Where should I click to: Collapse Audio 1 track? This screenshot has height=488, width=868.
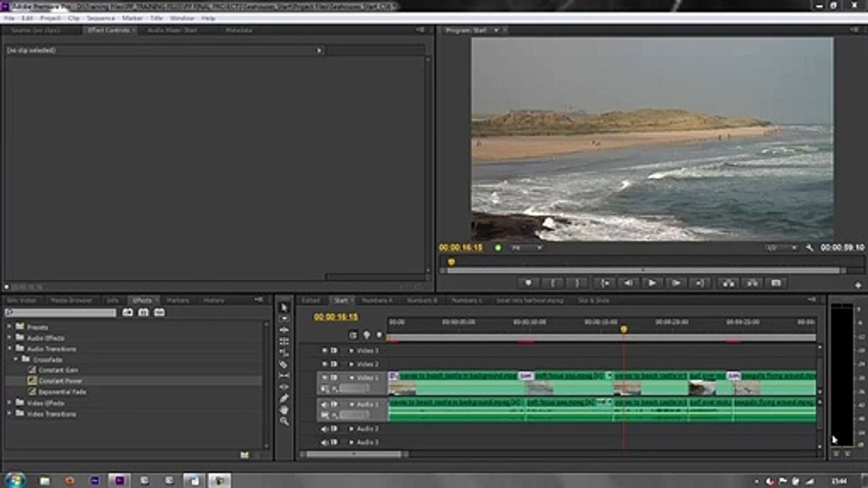(x=351, y=405)
